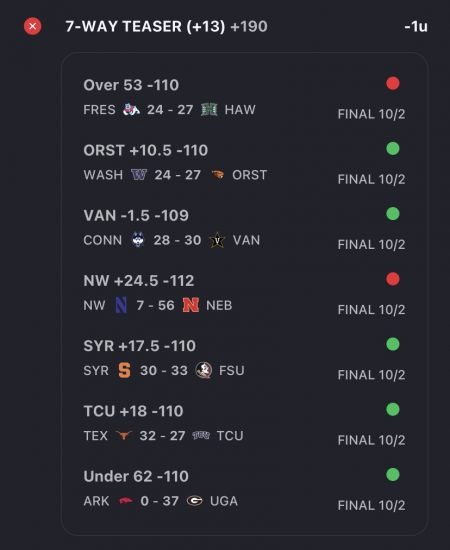Click the Nebraska red N logo

(190, 305)
